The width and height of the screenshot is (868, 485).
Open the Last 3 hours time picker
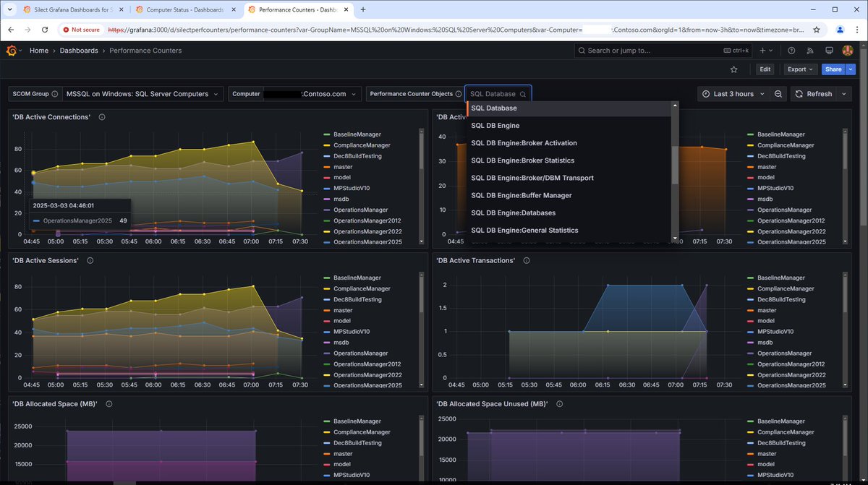731,94
